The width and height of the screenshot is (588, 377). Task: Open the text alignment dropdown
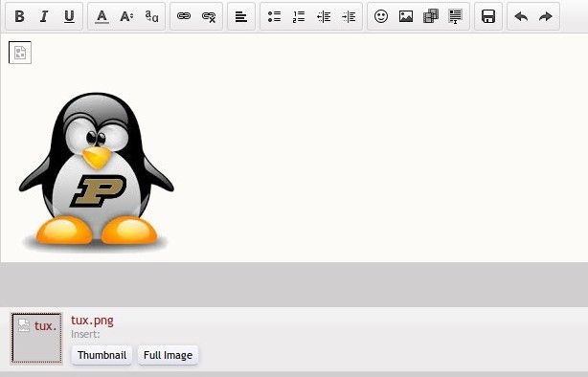coord(241,16)
